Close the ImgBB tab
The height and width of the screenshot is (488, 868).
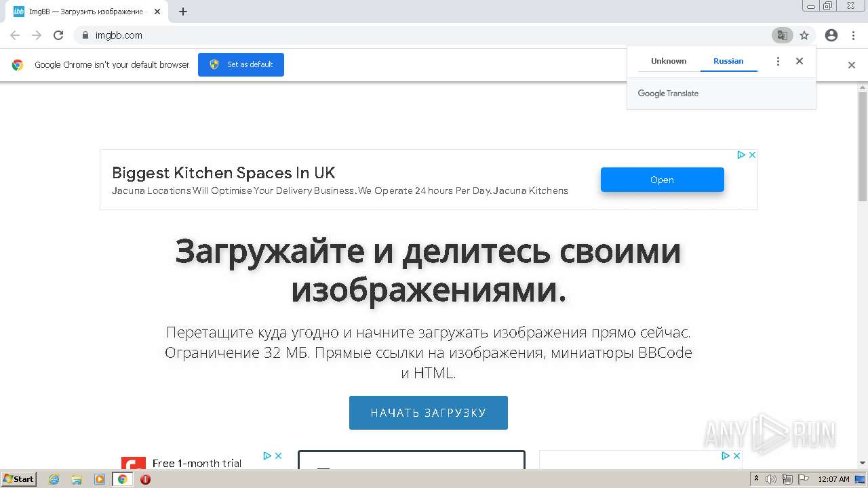point(157,12)
